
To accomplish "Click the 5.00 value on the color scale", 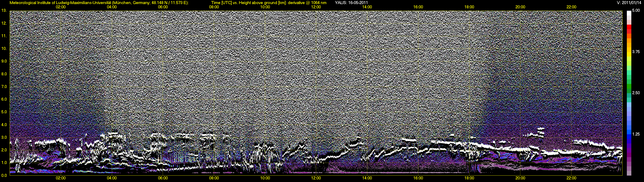I will (x=636, y=10).
